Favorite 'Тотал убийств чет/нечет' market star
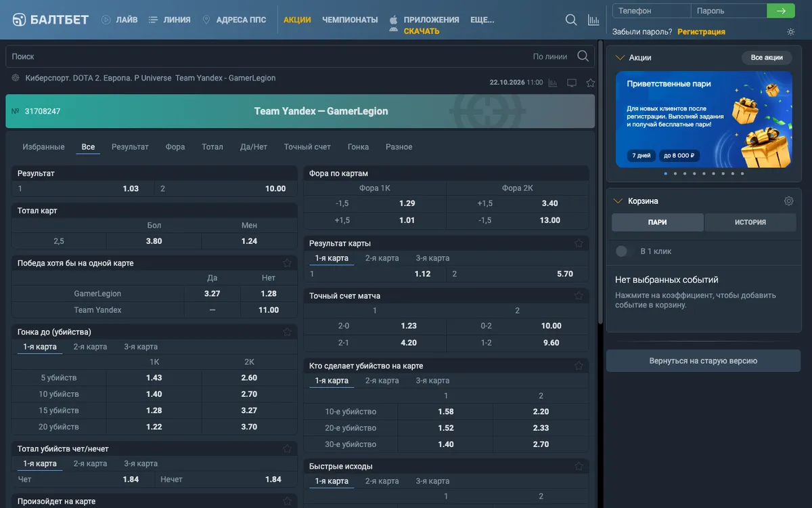The width and height of the screenshot is (812, 508). [x=287, y=448]
